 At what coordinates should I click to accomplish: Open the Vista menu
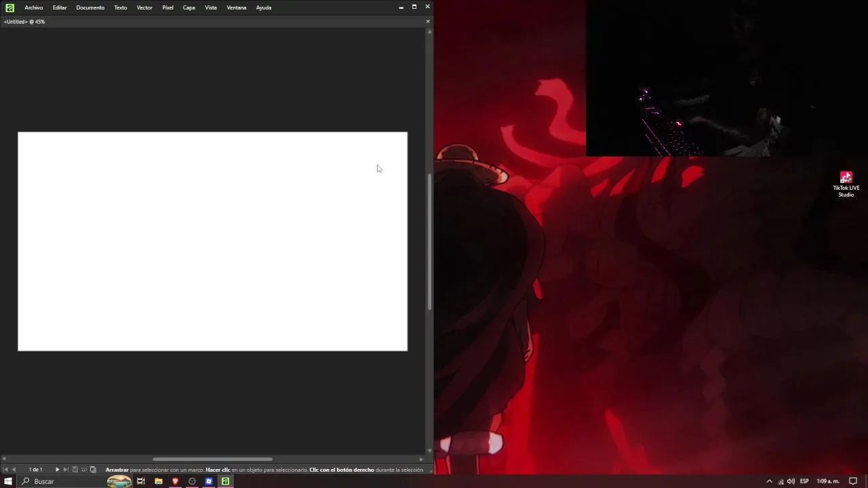tap(211, 7)
